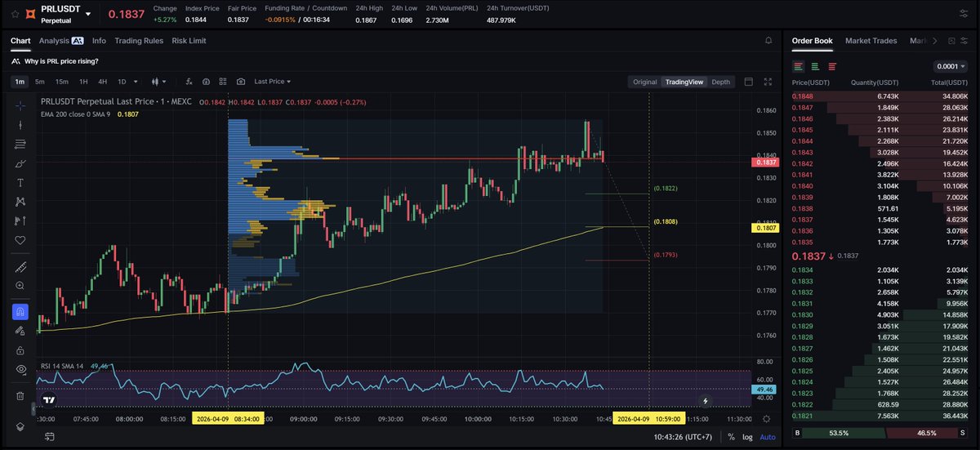980x450 pixels.
Task: Select the Text drawing tool
Action: coord(20,182)
